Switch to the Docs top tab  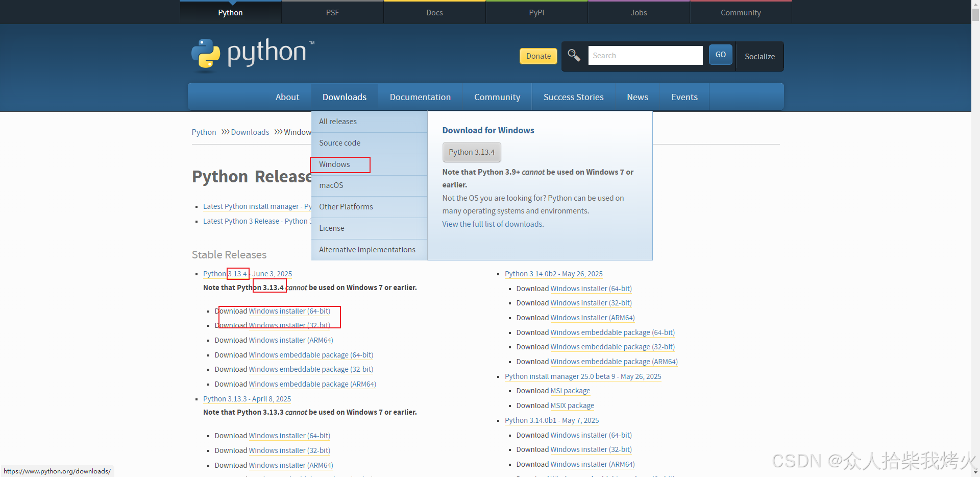click(434, 12)
